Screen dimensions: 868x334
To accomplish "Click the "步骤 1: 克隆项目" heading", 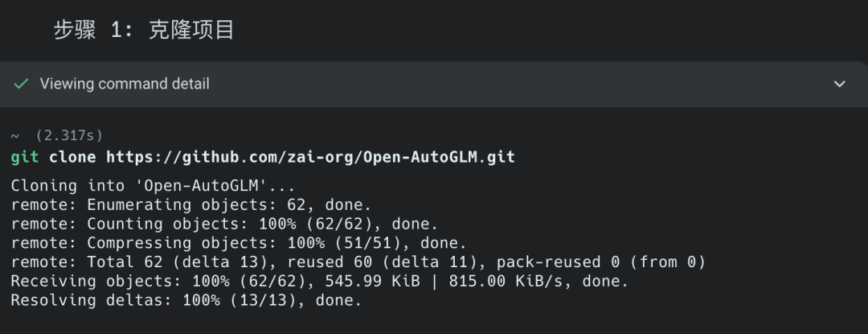I will click(x=144, y=31).
